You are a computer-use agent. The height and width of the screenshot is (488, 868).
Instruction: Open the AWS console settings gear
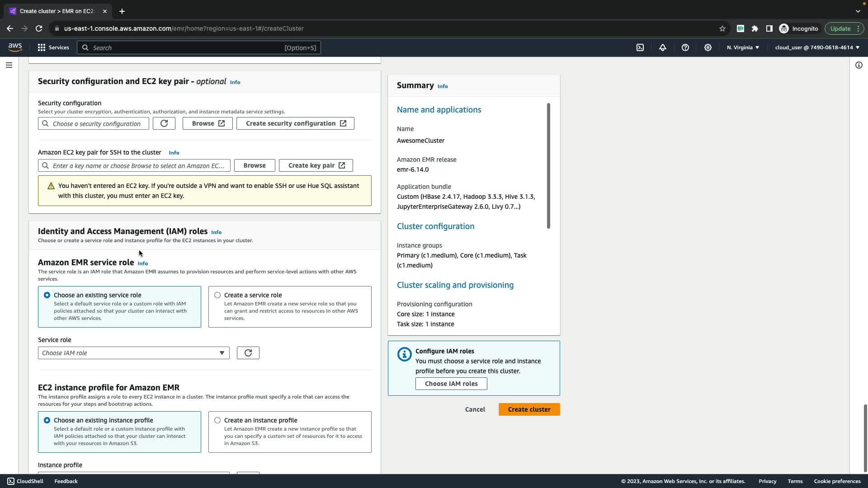(708, 47)
